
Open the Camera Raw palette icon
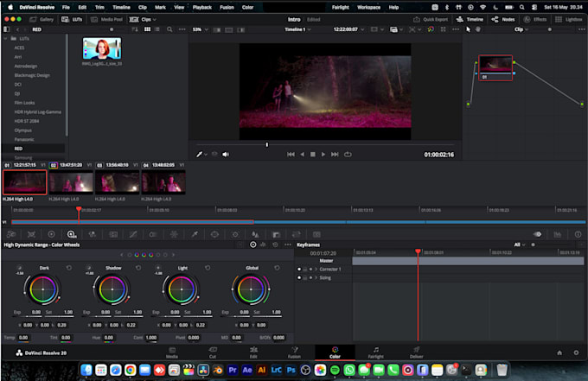coord(11,234)
